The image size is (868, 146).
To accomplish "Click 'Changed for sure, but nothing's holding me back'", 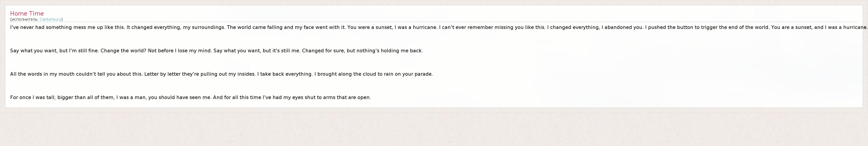I will coord(362,51).
